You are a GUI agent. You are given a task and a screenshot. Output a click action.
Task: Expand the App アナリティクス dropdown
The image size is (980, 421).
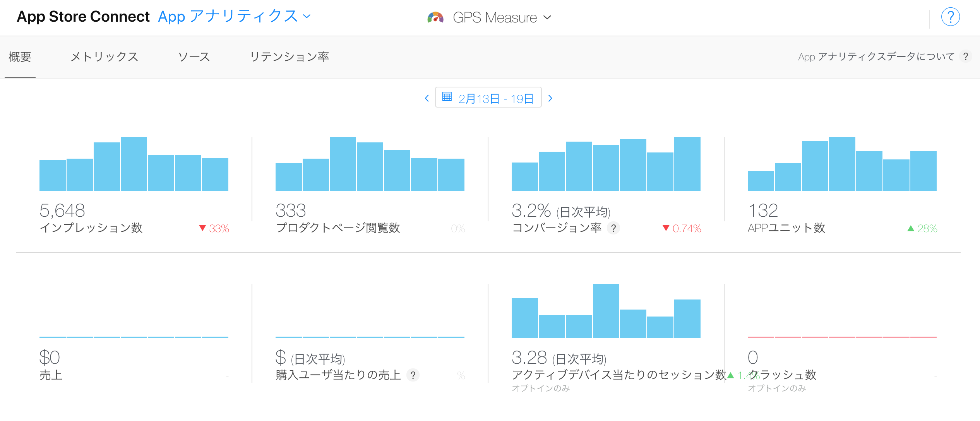pos(235,17)
